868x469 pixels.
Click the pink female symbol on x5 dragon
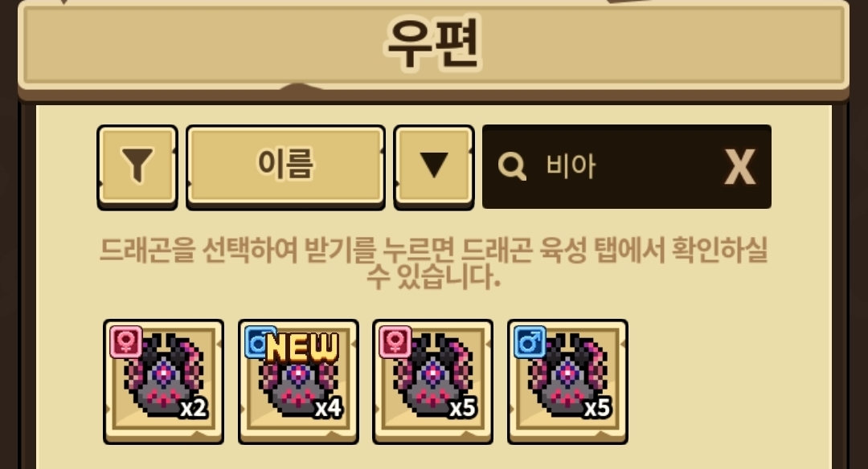(395, 342)
